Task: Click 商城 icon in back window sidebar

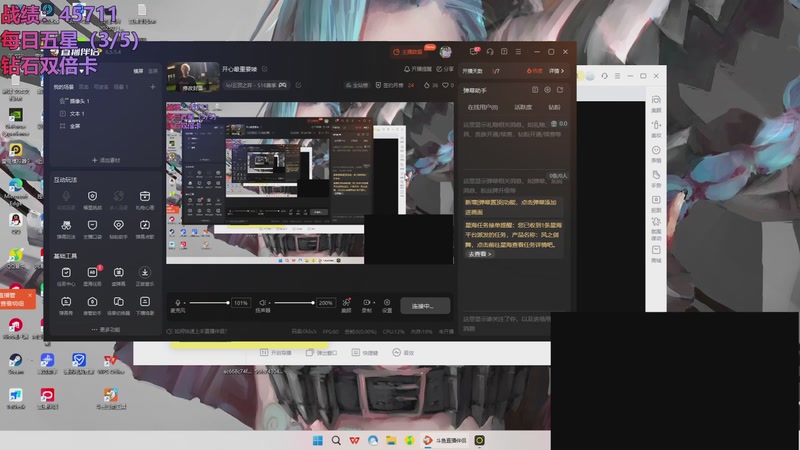Action: pos(657,254)
